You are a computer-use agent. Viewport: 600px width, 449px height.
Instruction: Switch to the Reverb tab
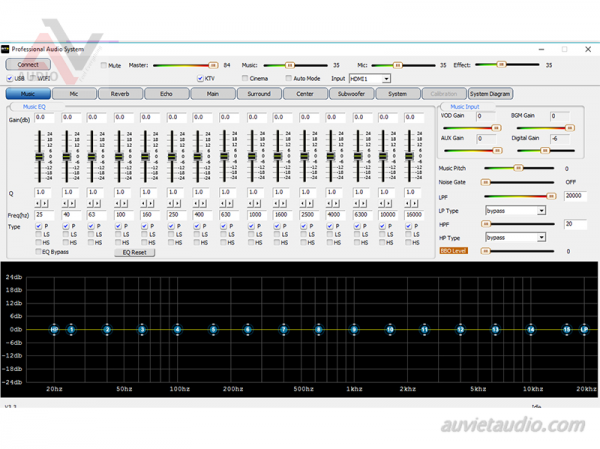[x=119, y=94]
